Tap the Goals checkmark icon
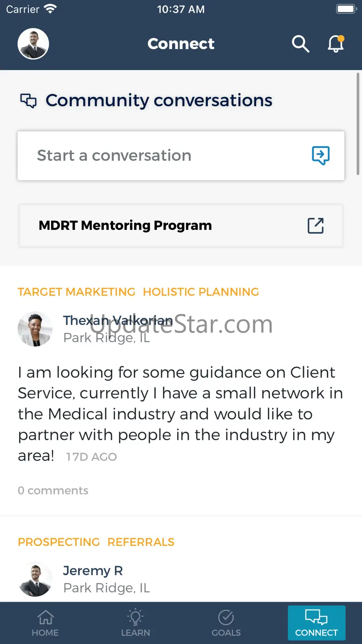This screenshot has width=362, height=644. point(226,618)
